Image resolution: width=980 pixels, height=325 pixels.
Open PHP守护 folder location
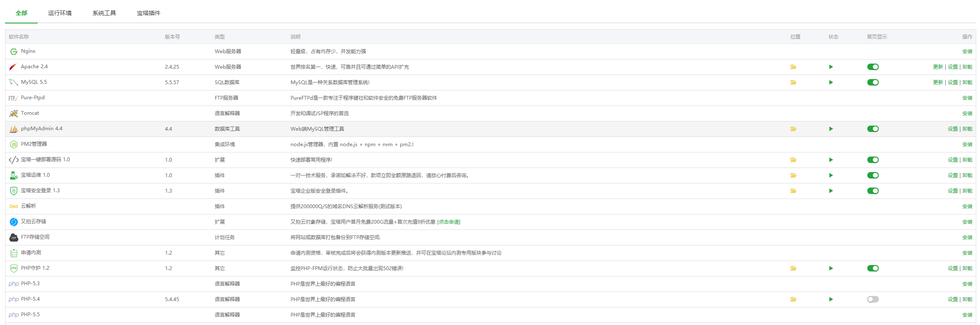coord(793,268)
